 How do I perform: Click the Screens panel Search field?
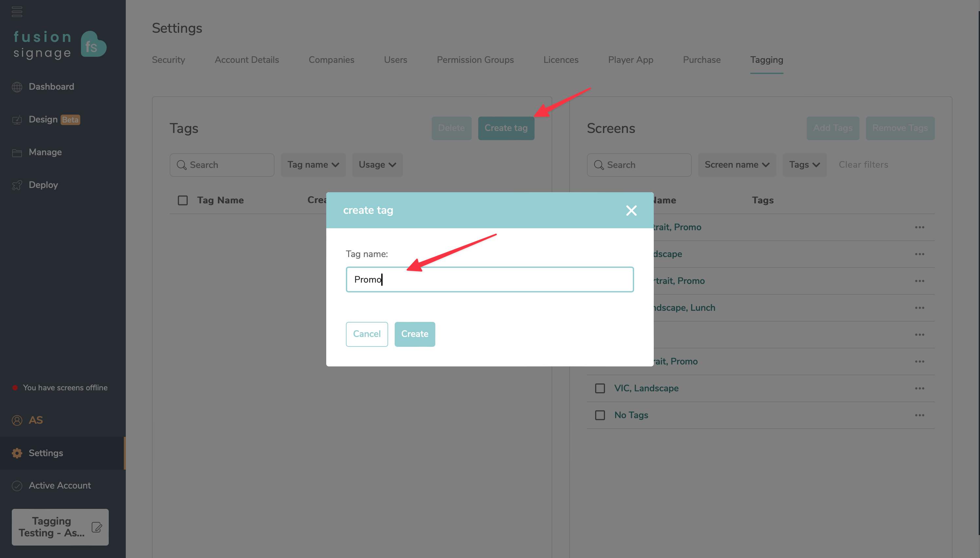[x=639, y=165]
